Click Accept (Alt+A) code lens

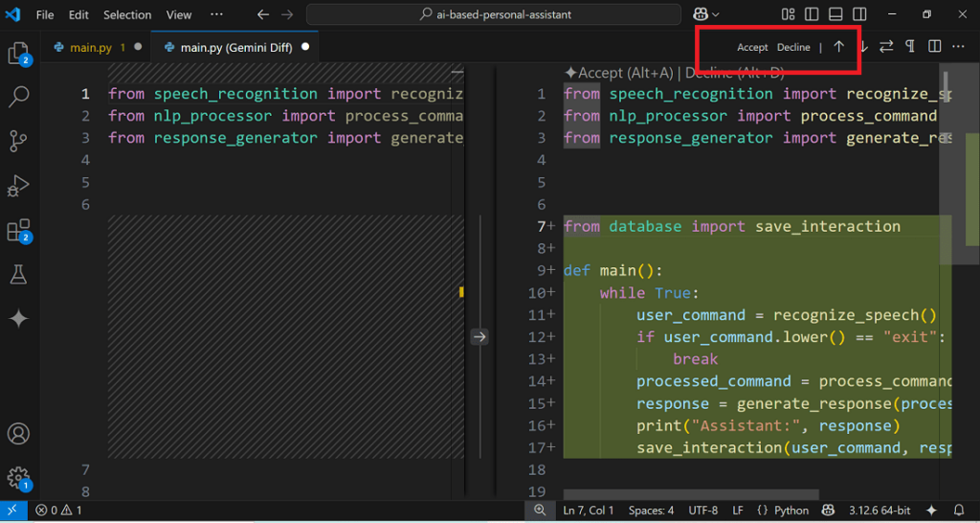619,73
